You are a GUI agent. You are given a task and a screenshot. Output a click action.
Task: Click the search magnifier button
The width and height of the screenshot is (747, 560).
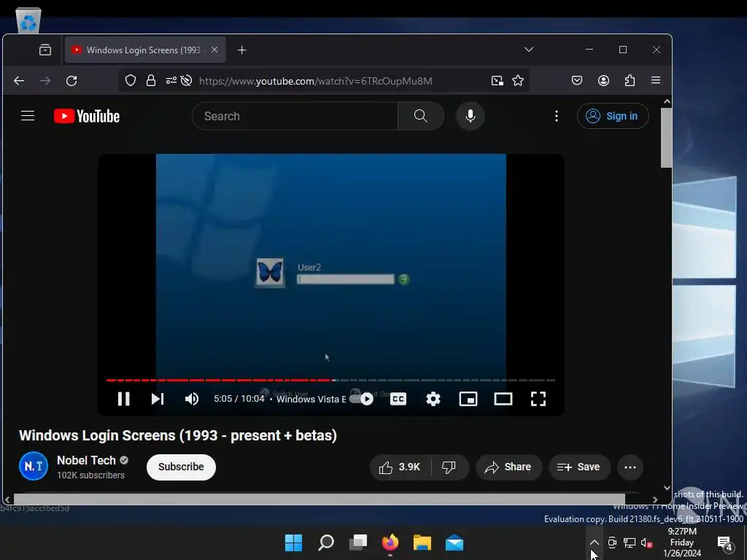coord(421,116)
